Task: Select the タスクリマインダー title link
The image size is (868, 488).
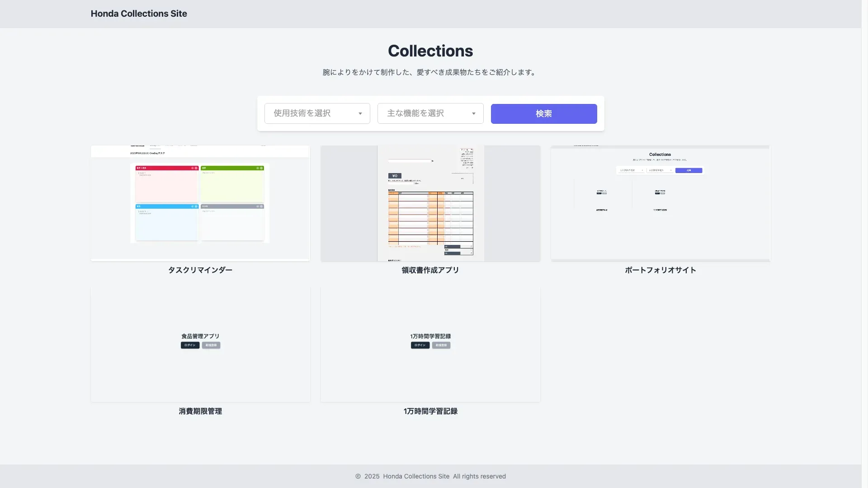Action: click(200, 270)
